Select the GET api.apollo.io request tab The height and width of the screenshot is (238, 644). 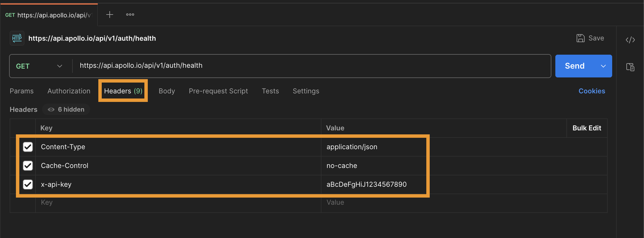tap(49, 15)
